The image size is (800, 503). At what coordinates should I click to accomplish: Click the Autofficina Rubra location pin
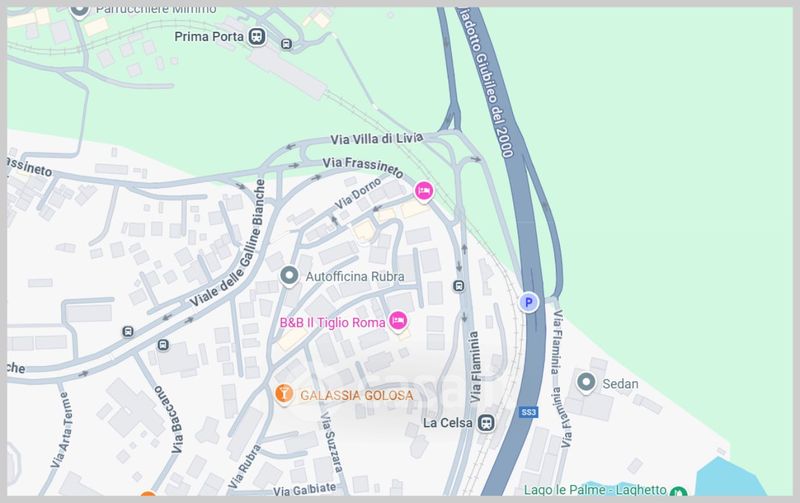(289, 276)
